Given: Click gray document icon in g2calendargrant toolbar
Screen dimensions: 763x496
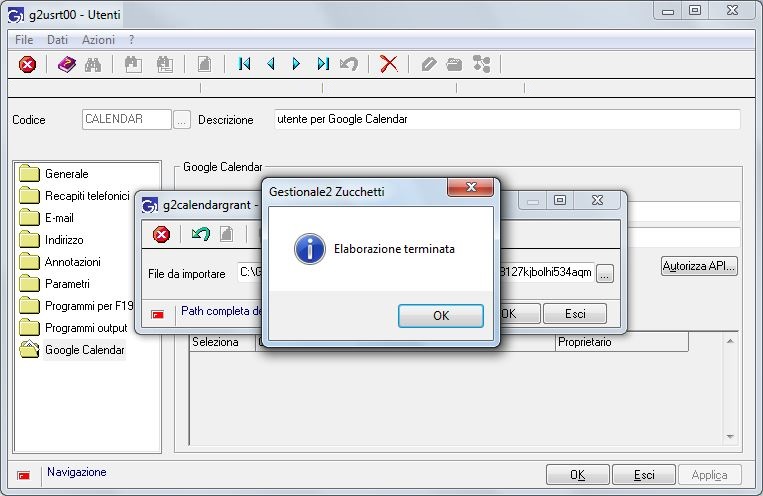Looking at the screenshot, I should (x=226, y=234).
